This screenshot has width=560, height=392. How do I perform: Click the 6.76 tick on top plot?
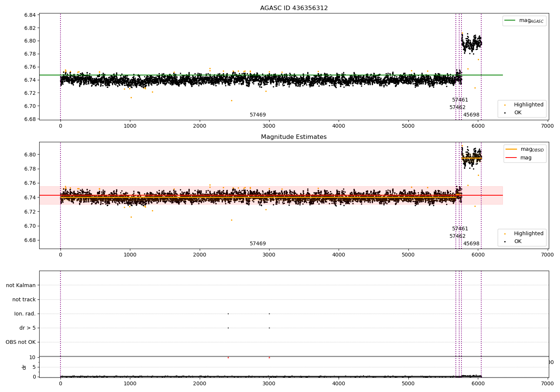(x=30, y=67)
